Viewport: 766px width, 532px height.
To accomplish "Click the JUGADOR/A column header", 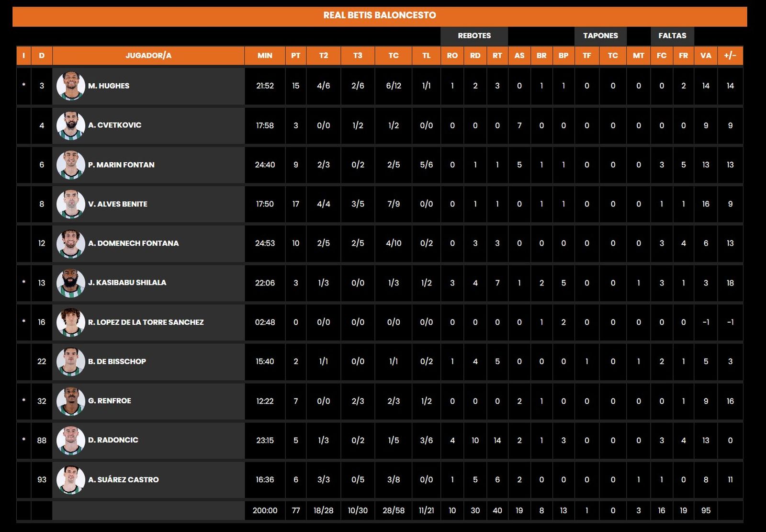I will point(148,56).
